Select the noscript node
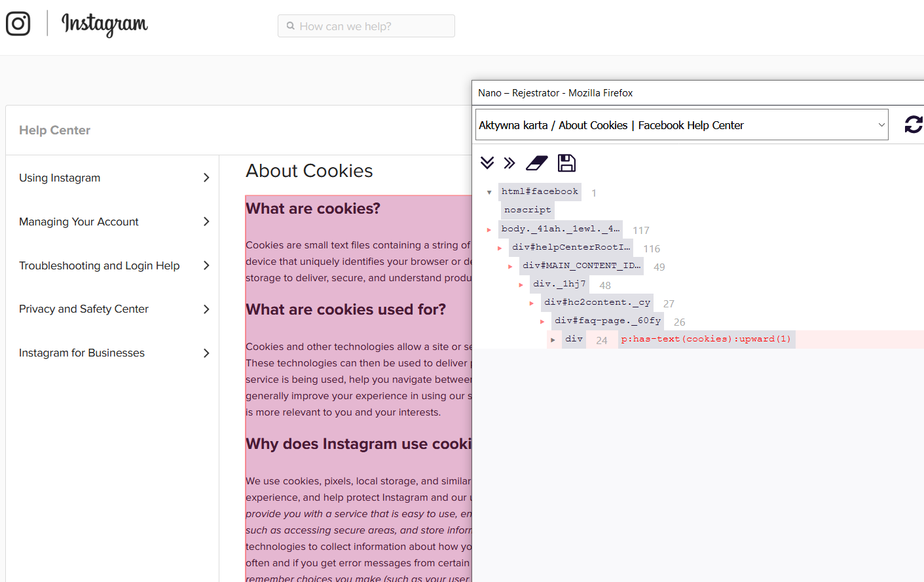The width and height of the screenshot is (924, 582). point(527,210)
